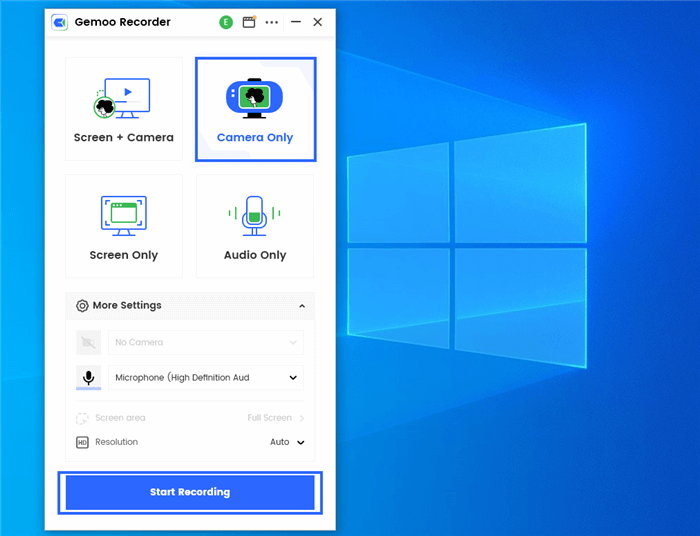Minimize the Gemoo Recorder window

click(296, 21)
